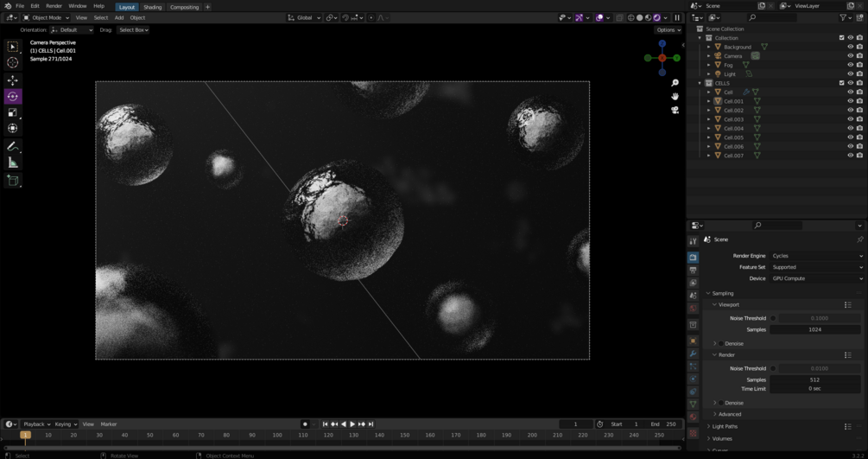Click the viewport Samples field showing 1024
Screen dimensions: 868x459
point(814,329)
